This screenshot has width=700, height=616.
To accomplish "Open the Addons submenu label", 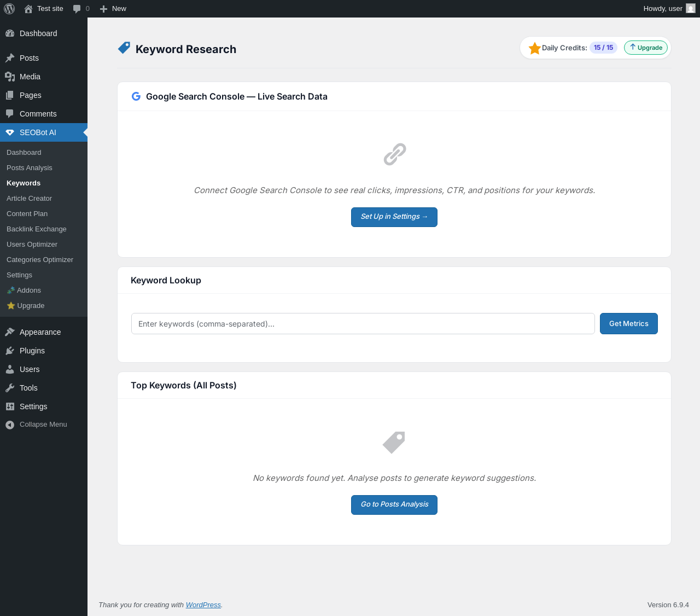I will (29, 290).
